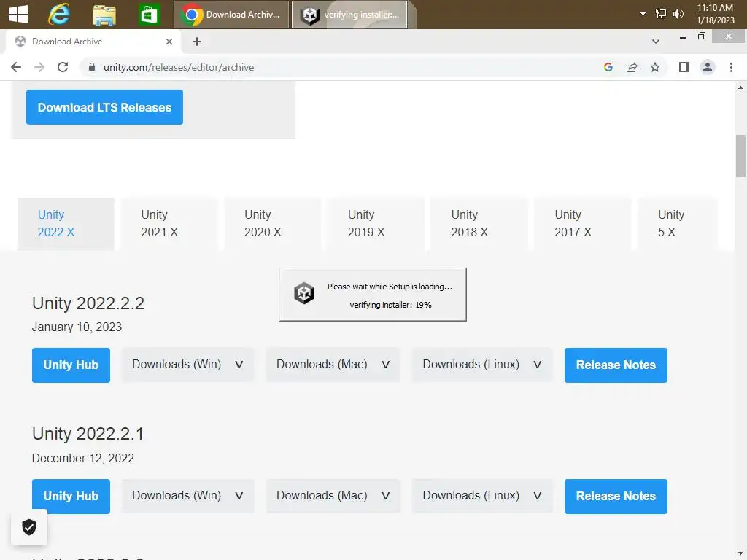
Task: Open Release Notes for Unity 2022.2.1
Action: 616,496
